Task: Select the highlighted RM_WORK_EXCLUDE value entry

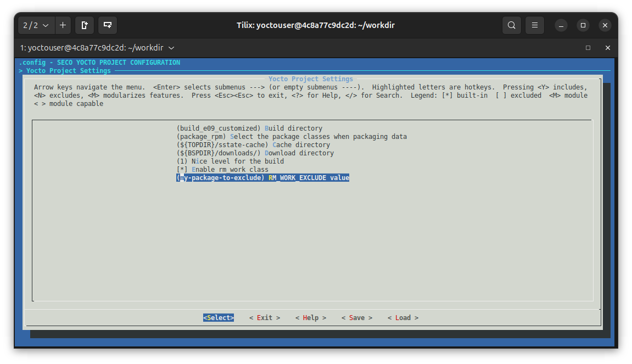Action: pos(262,177)
